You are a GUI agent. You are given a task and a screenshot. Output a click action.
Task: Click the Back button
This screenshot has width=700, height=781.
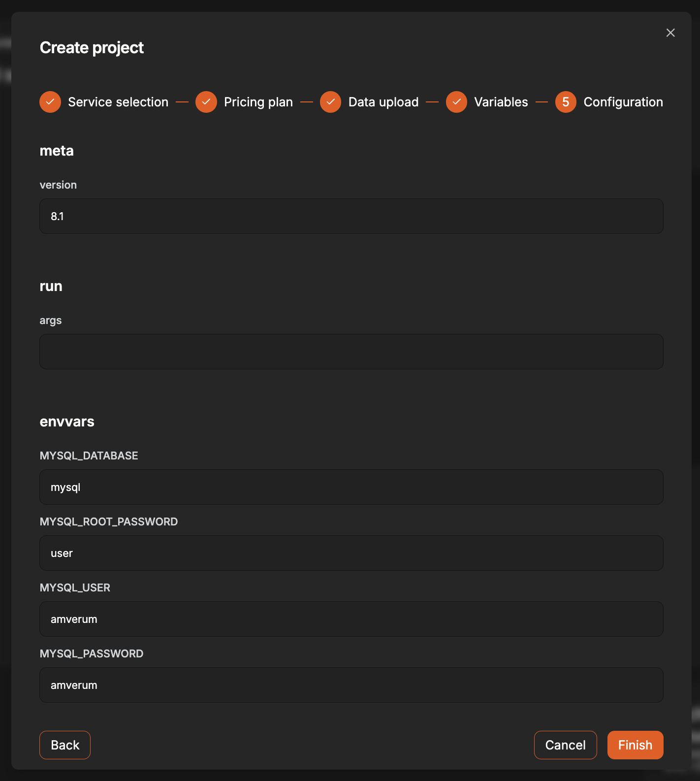tap(65, 745)
